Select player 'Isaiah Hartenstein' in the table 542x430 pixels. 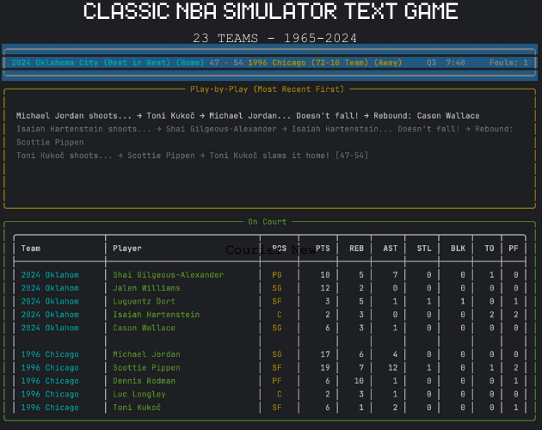[x=156, y=315]
